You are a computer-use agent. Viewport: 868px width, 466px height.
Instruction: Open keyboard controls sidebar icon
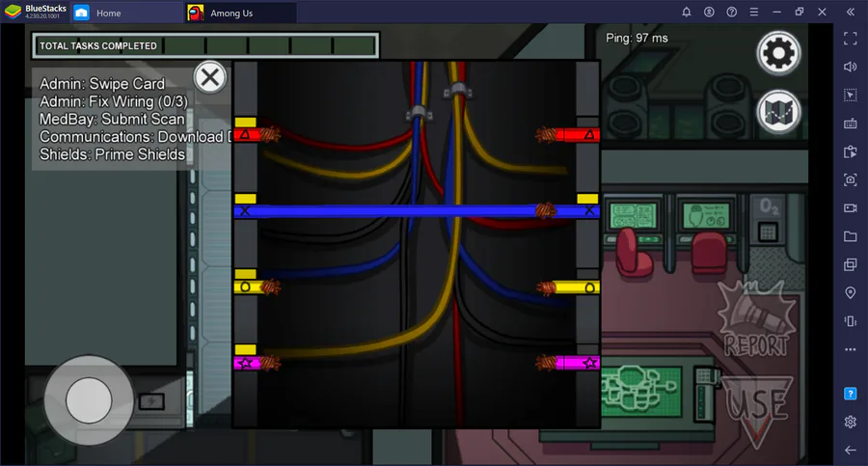(851, 123)
